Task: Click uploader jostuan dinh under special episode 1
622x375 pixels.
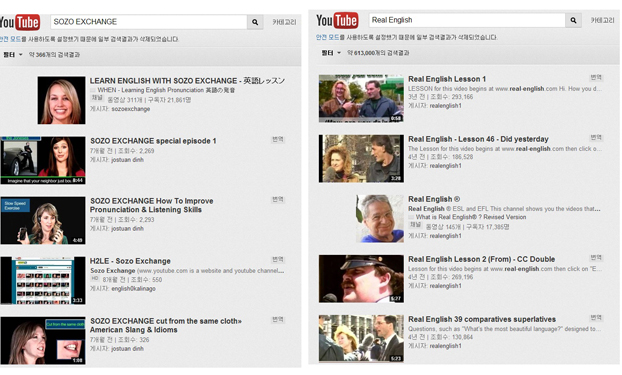Action: click(127, 160)
